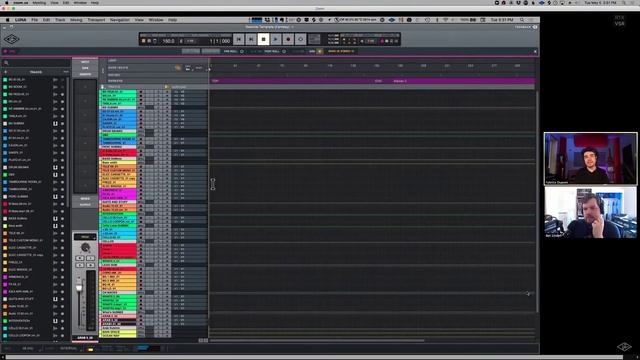The image size is (640, 360).
Task: Open the CUE section tab
Action: (x=85, y=68)
